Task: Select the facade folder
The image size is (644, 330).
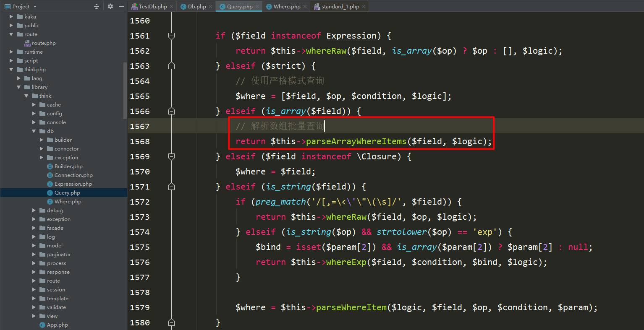Action: coord(55,228)
